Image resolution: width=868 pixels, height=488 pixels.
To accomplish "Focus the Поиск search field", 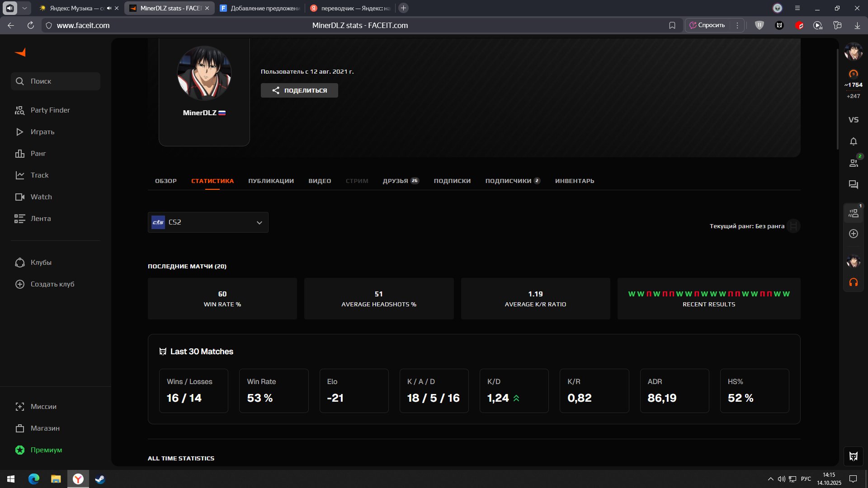I will click(x=56, y=81).
